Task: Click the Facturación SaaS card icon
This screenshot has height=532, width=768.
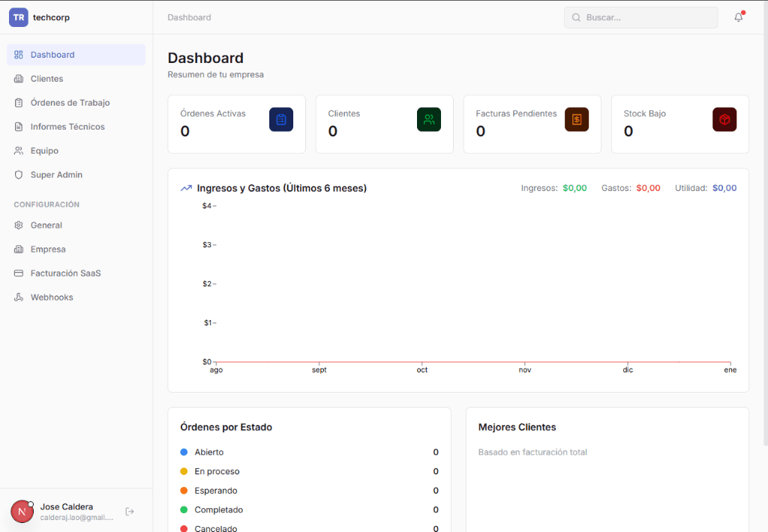Action: point(17,273)
